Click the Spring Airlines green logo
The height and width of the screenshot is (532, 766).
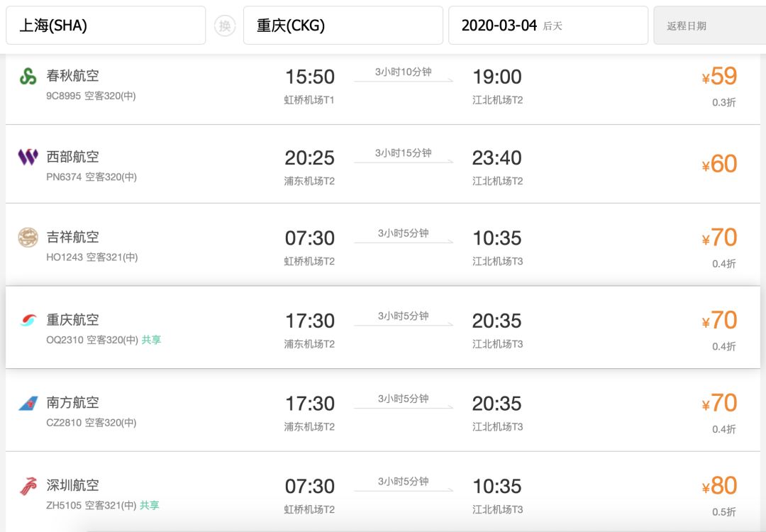tap(28, 76)
